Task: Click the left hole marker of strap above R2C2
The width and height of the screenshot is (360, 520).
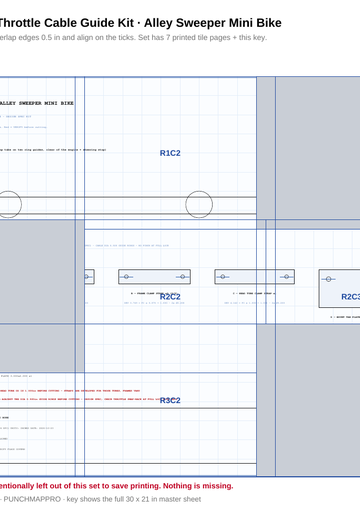Action: coord(126,277)
